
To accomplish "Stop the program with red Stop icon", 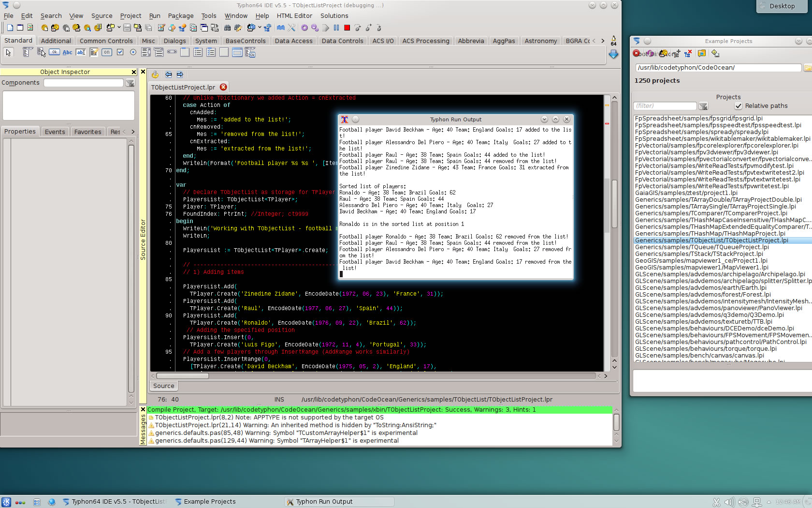I will [347, 28].
